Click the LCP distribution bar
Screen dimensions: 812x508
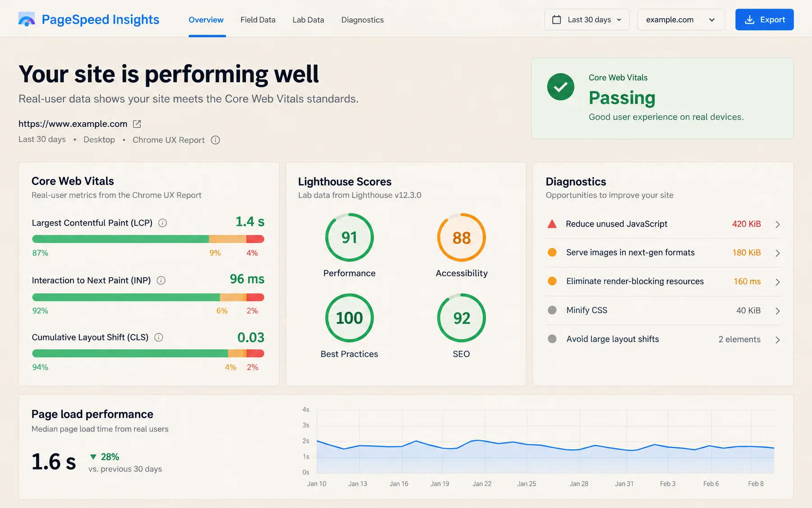pyautogui.click(x=148, y=239)
